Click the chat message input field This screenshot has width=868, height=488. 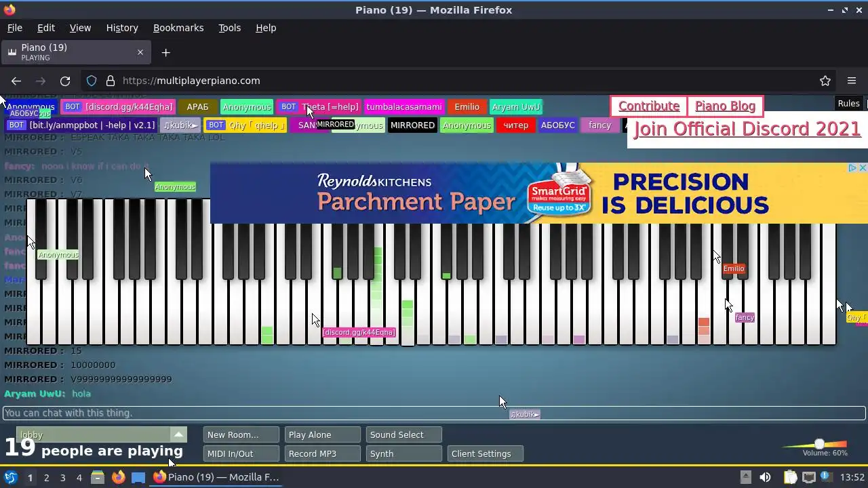[434, 413]
